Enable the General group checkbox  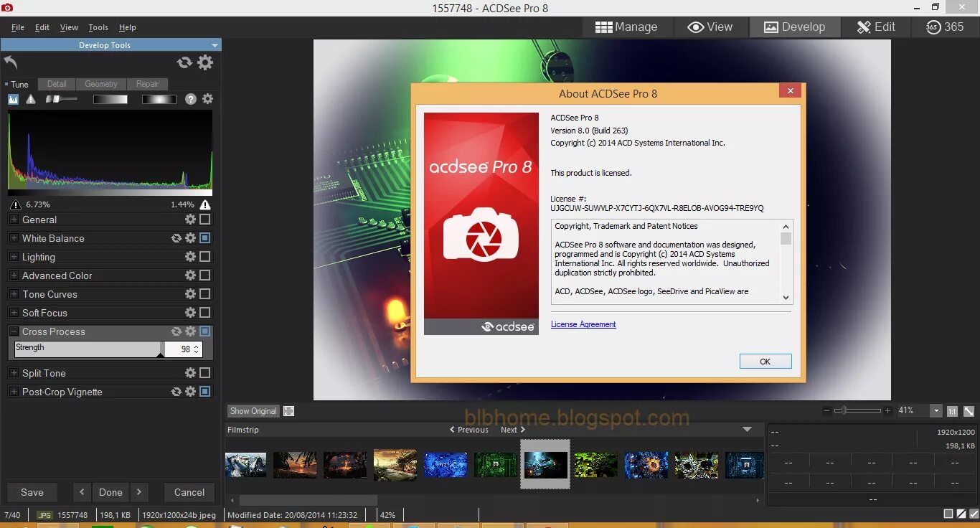(205, 220)
